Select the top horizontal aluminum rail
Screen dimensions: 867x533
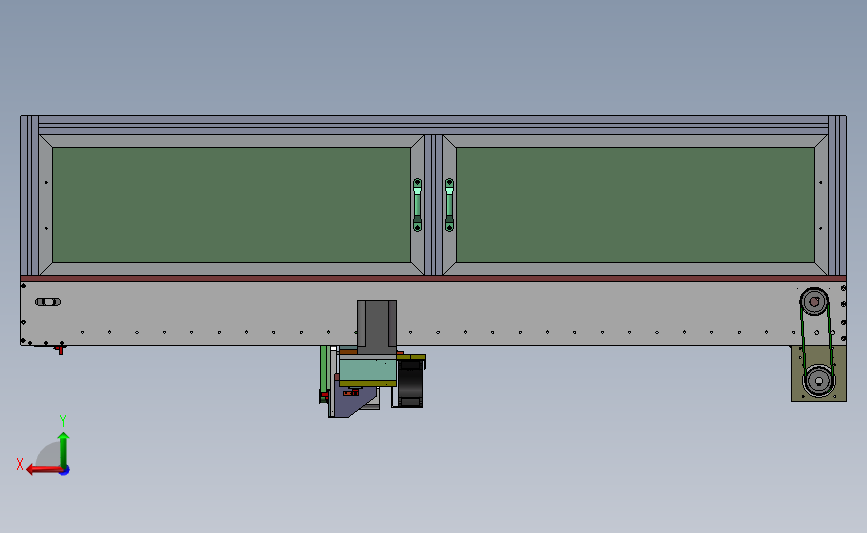point(434,124)
